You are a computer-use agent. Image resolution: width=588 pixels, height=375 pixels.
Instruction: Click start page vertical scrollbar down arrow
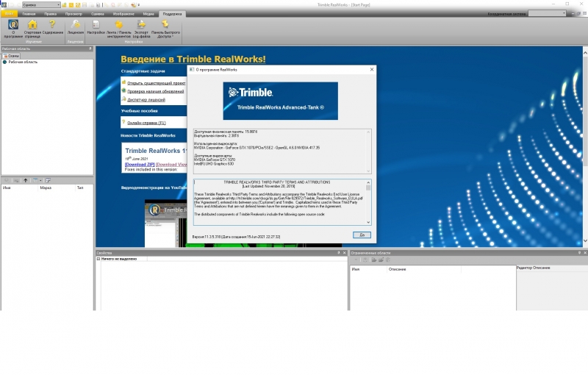pos(585,240)
